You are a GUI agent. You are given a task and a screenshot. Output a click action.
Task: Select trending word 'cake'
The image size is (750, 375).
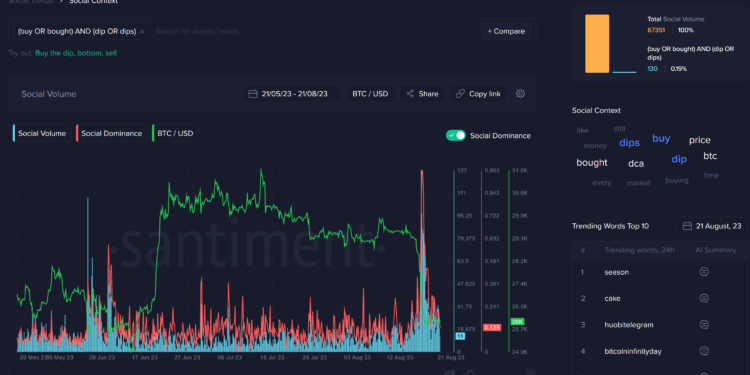[x=612, y=298]
